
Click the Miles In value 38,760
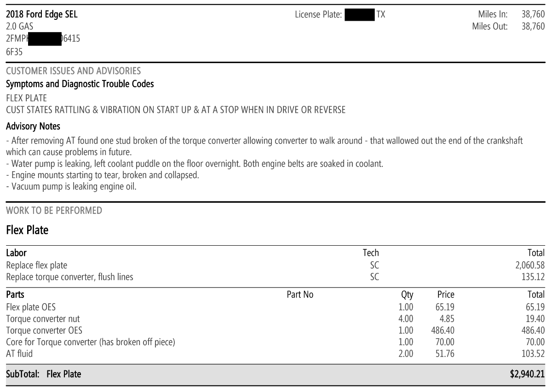pyautogui.click(x=533, y=15)
